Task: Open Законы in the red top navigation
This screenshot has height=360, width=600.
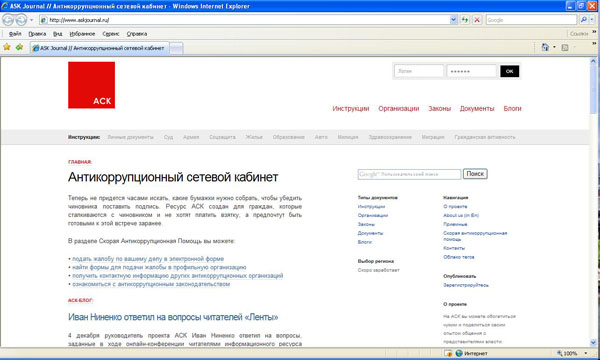Action: coord(439,109)
